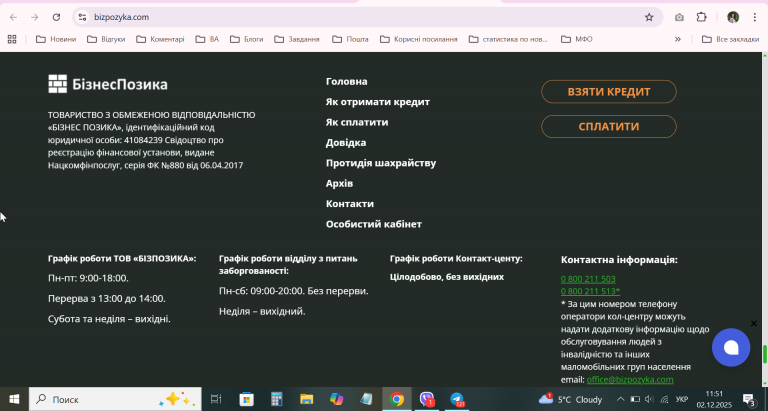Click the browser back arrow

click(13, 17)
